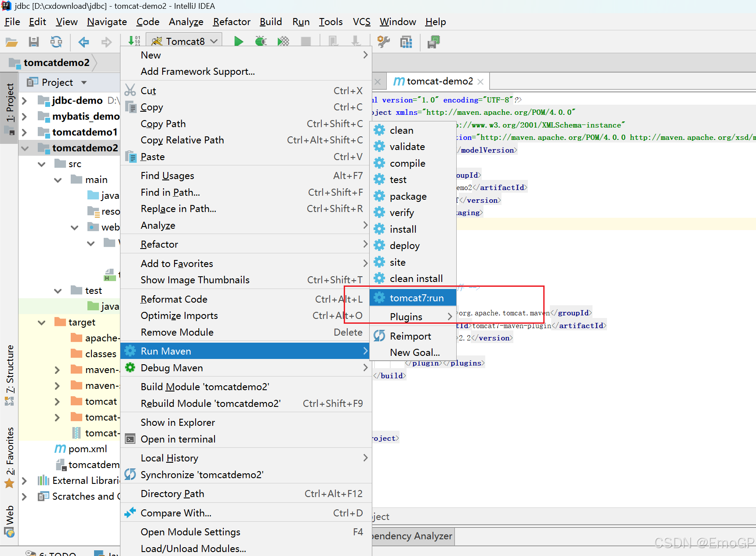Expand the jdbc-demo module
Viewport: 756px width, 556px height.
tap(25, 101)
